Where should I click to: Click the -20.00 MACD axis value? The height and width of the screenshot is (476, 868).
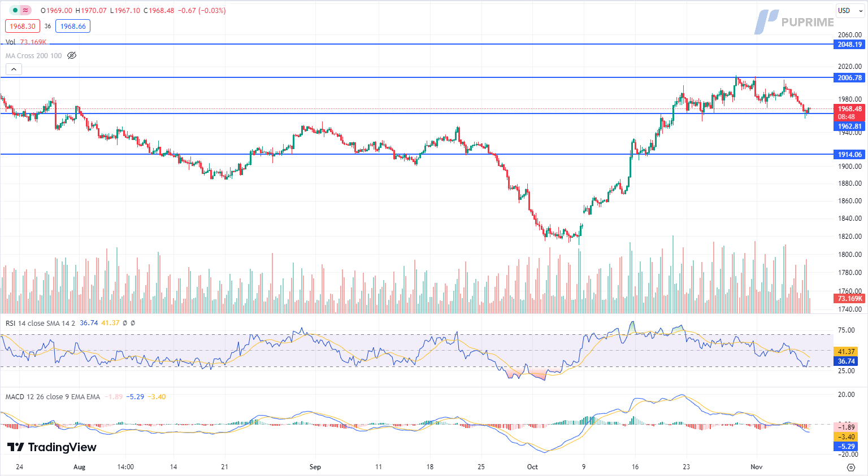pos(847,454)
